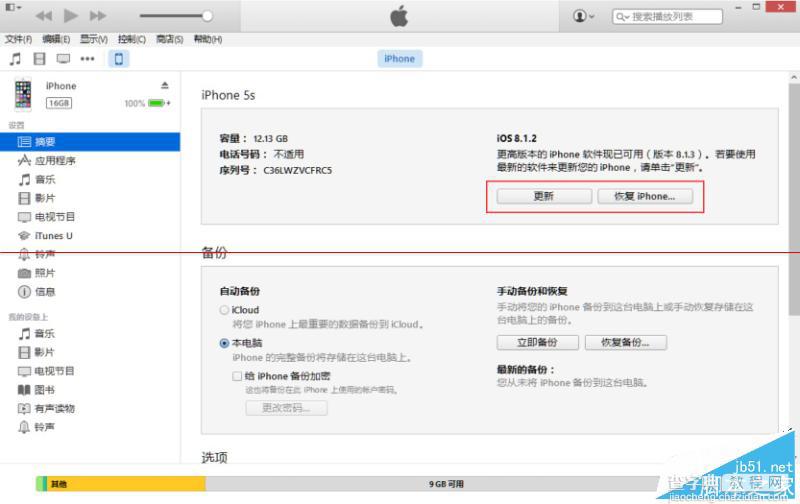Select 摘要 in the sidebar
The width and height of the screenshot is (800, 504).
90,142
